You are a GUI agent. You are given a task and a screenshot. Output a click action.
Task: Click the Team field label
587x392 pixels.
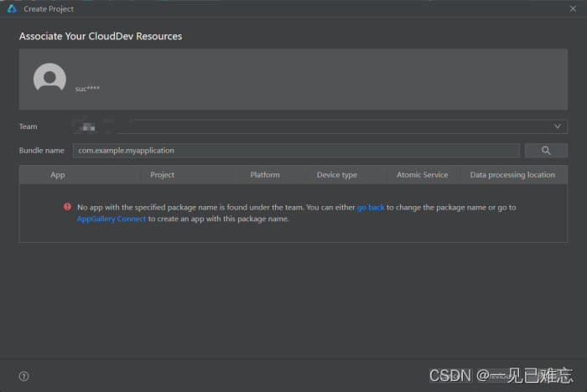click(29, 126)
